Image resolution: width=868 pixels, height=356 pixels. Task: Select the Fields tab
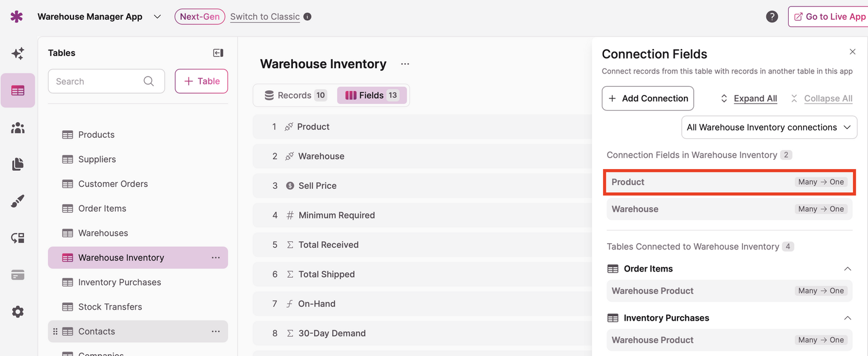[372, 96]
